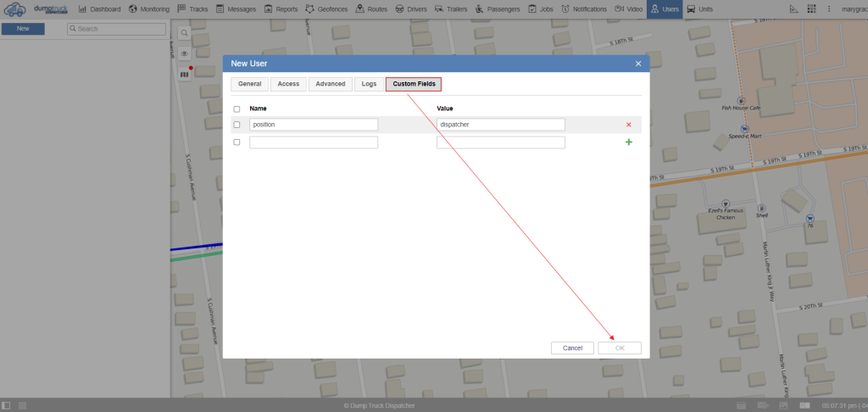Click the green plus to add custom field

628,142
